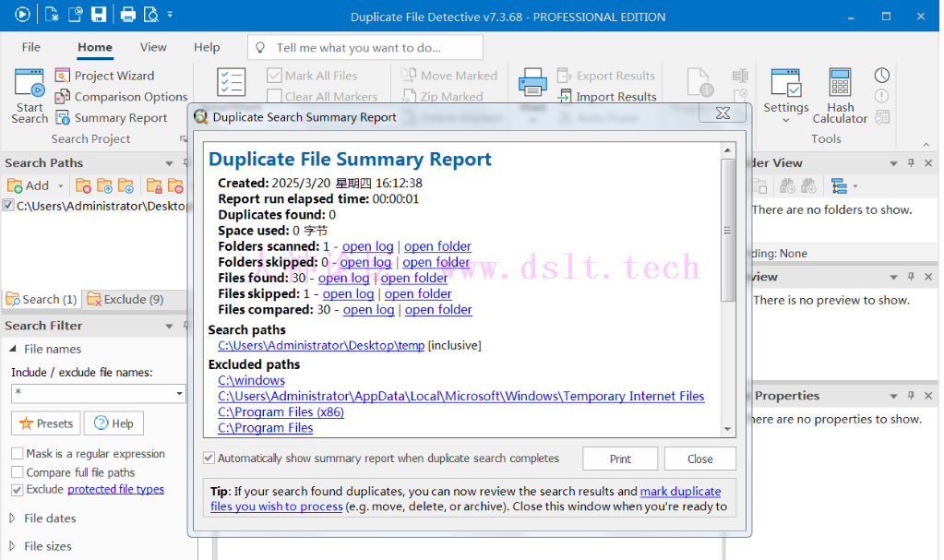
Task: Open the C:\Users\Administrator\Desktop\temp search path link
Action: coord(321,346)
